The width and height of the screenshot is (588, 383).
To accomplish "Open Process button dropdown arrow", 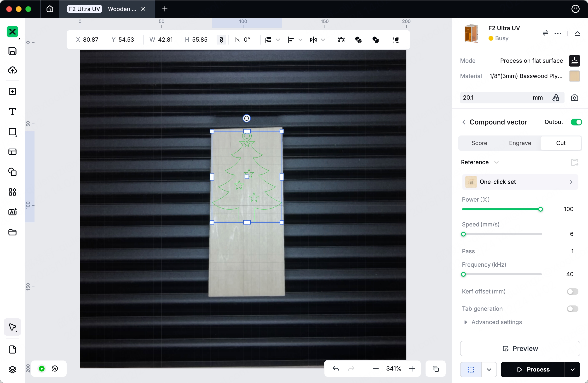I will [x=572, y=369].
